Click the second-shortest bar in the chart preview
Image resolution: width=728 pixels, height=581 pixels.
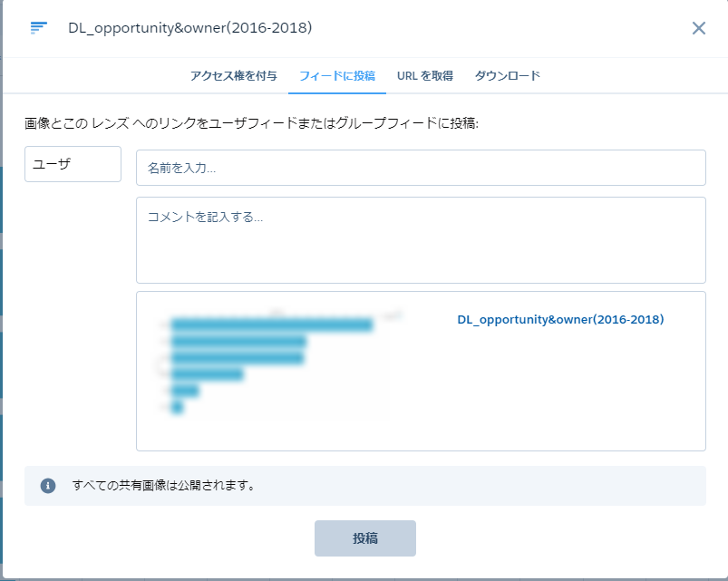tap(185, 391)
